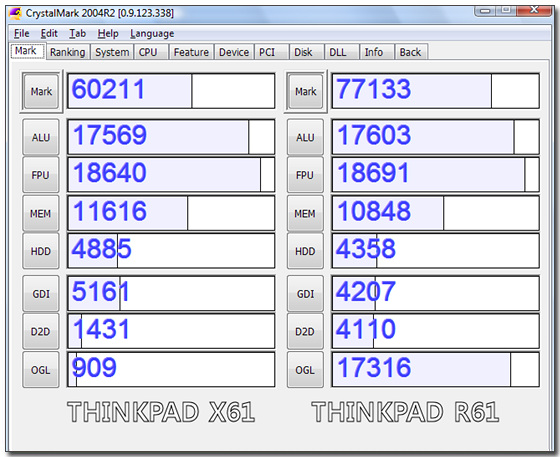Click the 4885 HDD score value
The height and width of the screenshot is (457, 560).
tap(101, 249)
